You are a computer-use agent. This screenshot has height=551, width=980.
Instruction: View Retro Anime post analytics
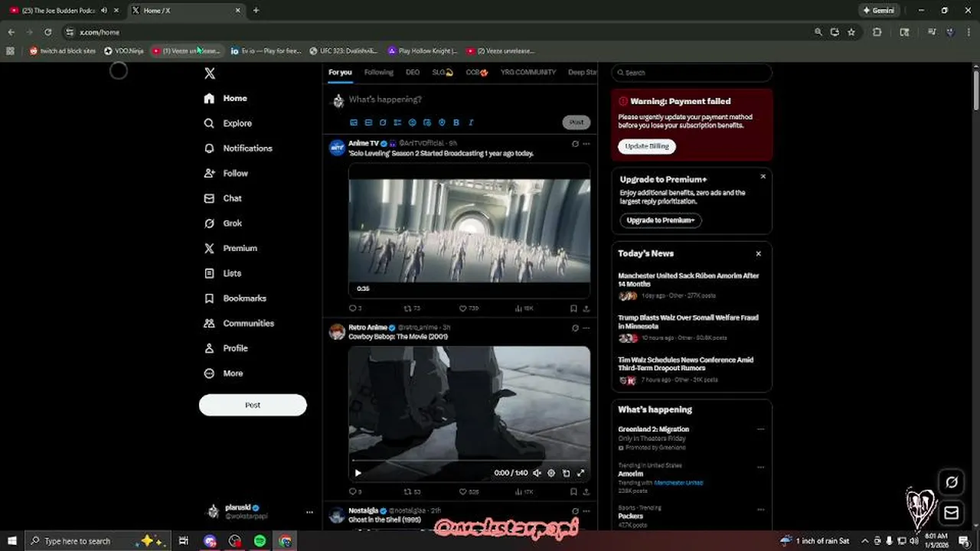pos(524,492)
